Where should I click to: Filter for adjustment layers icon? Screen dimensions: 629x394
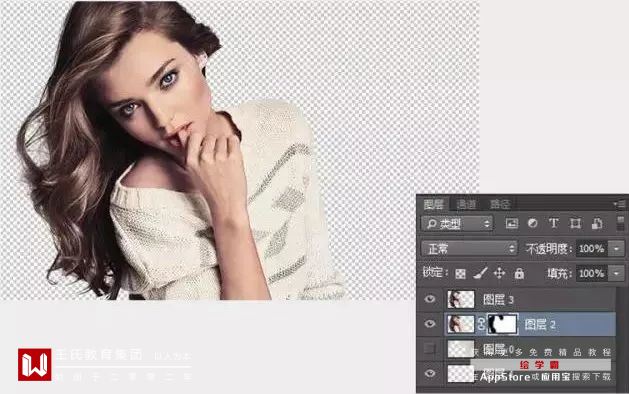532,223
